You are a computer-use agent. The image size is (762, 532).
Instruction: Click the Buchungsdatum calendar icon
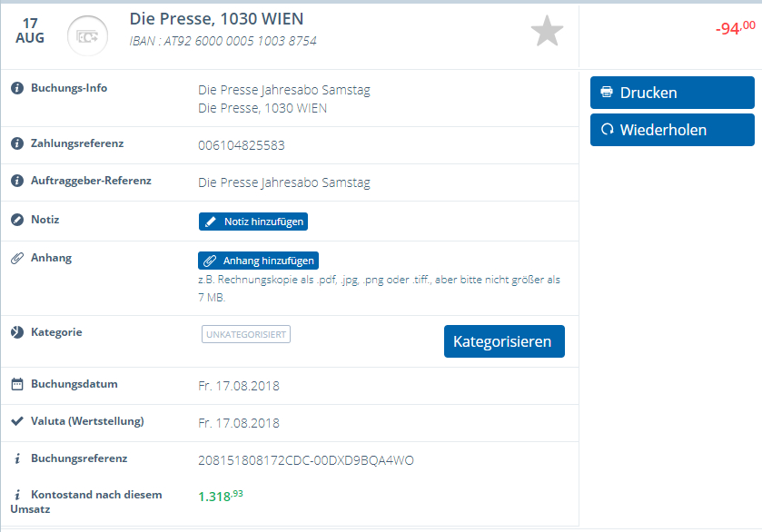pos(17,384)
